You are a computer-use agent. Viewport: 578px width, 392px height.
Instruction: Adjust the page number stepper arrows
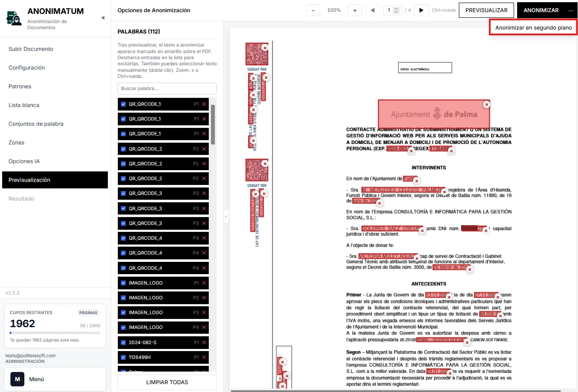coord(397,10)
